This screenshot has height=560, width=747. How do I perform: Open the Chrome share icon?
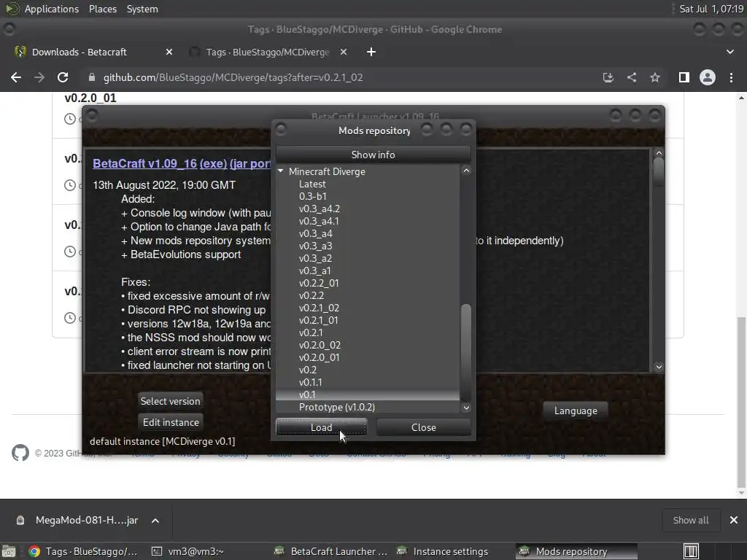pos(632,77)
